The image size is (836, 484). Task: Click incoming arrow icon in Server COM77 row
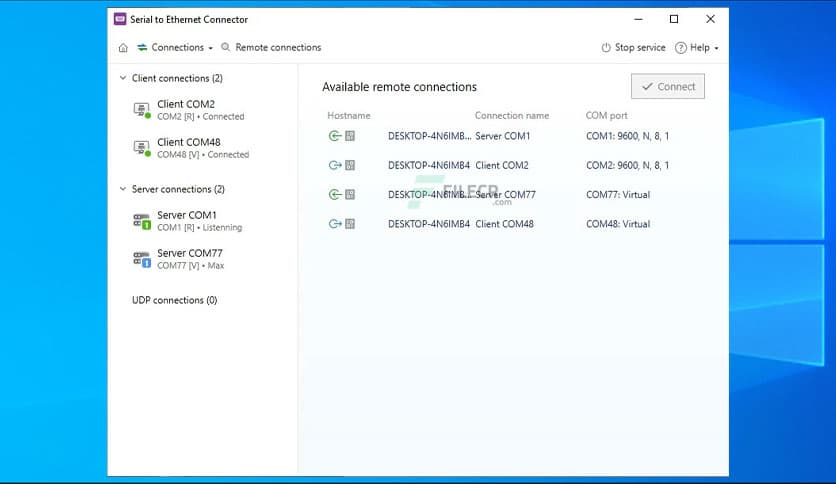[x=335, y=195]
